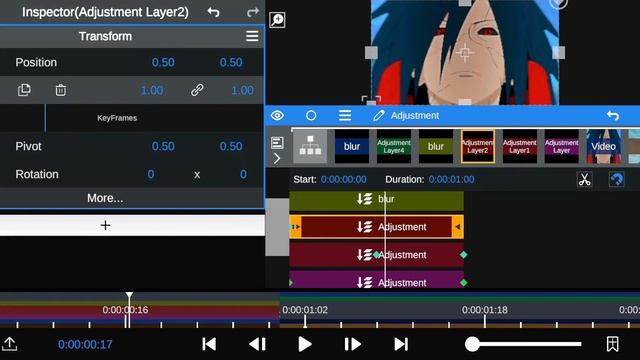
Task: Select the Adjustment Layer4 thumbnail
Action: point(394,146)
